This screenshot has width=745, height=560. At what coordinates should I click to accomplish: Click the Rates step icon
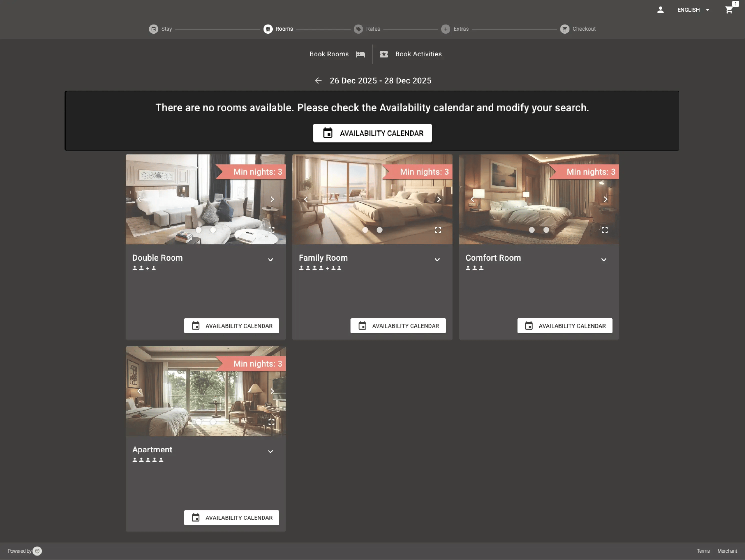pyautogui.click(x=358, y=29)
